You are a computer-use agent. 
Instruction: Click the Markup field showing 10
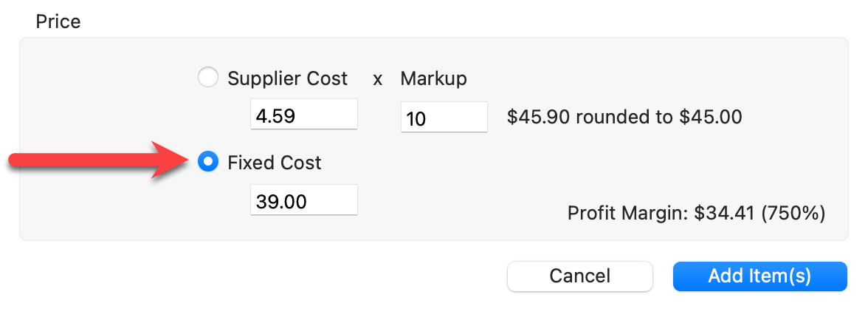pyautogui.click(x=444, y=118)
